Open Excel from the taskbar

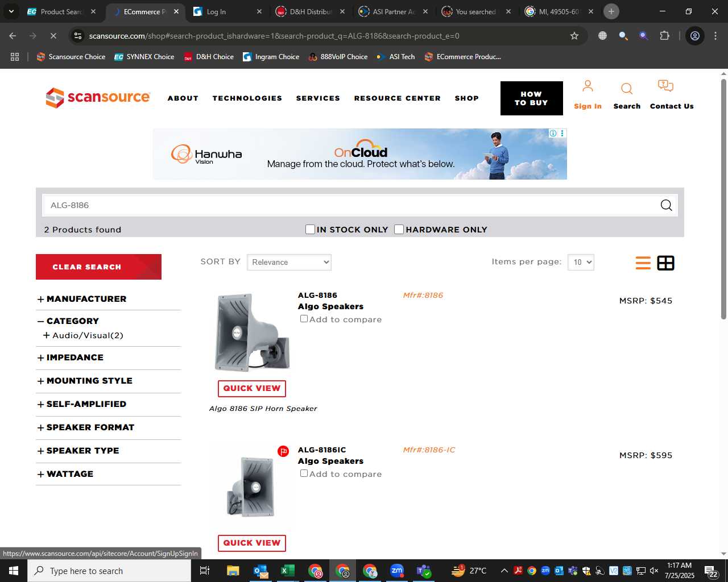288,571
